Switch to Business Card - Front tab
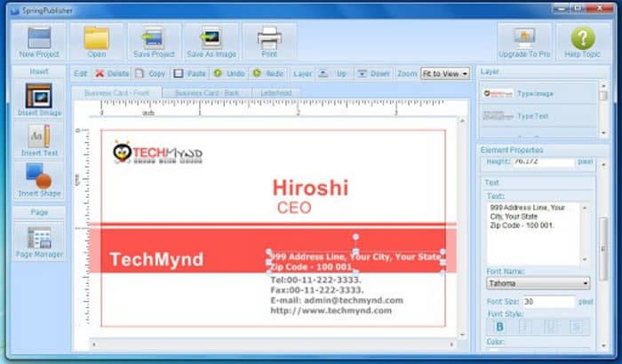 pos(116,93)
